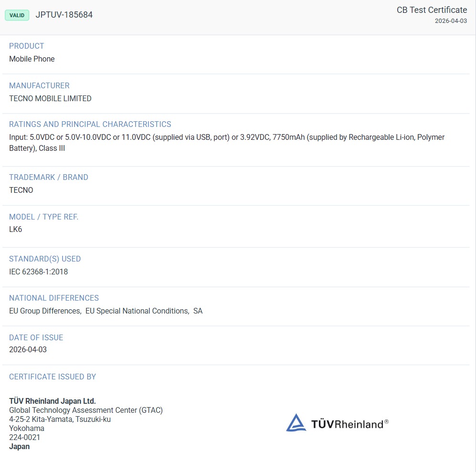Click the TÜV Rheinland triangle logo icon

point(296,423)
